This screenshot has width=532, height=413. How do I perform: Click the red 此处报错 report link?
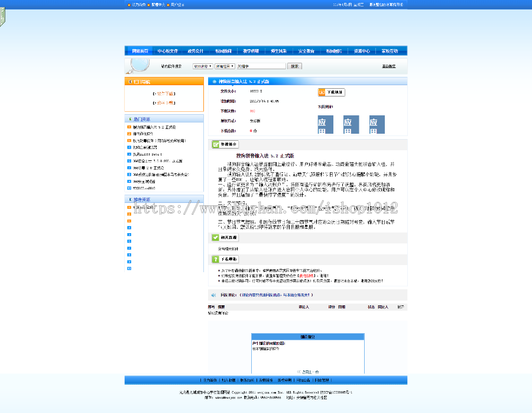tap(306, 276)
